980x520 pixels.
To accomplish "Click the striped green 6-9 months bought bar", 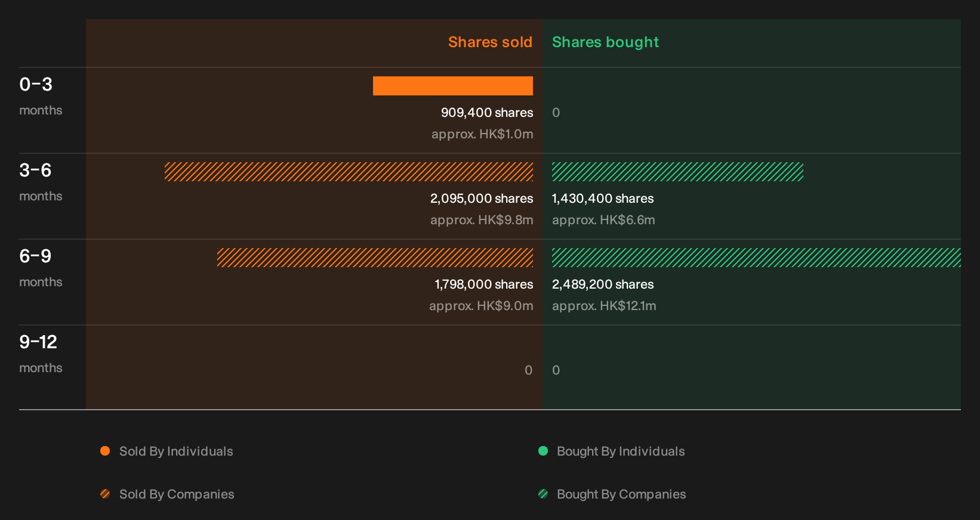I will (756, 258).
